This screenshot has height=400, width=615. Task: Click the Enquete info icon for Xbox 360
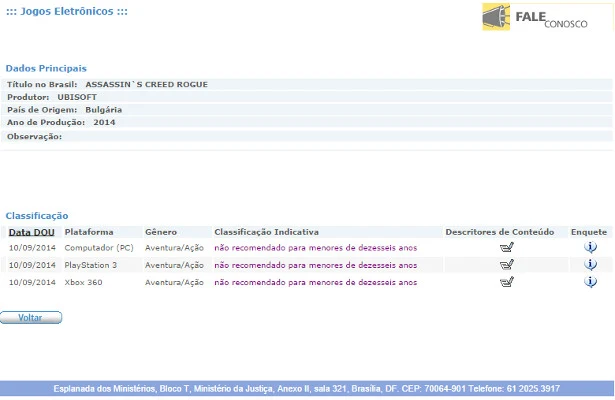[x=590, y=282]
